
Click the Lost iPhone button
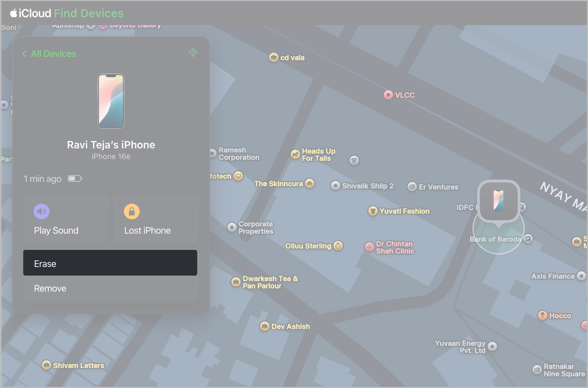[x=156, y=220]
